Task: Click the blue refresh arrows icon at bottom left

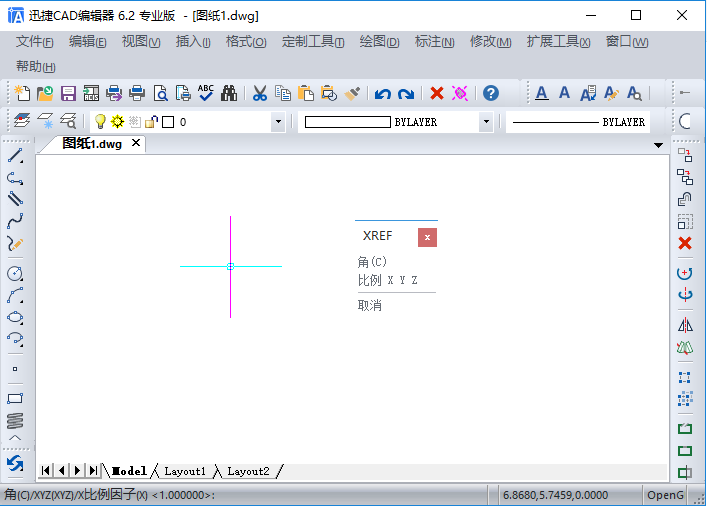Action: 15,464
